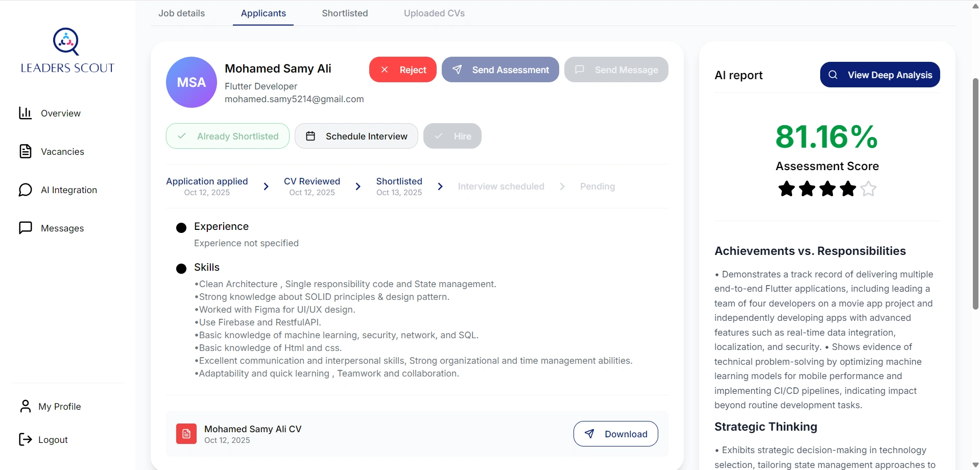
Task: Open the Job details tab
Action: 181,13
